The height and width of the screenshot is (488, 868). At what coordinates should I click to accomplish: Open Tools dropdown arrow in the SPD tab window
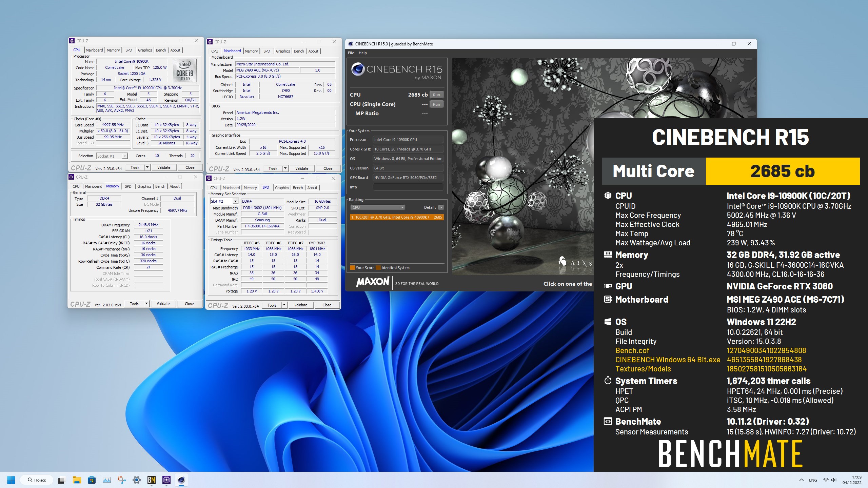coord(284,305)
